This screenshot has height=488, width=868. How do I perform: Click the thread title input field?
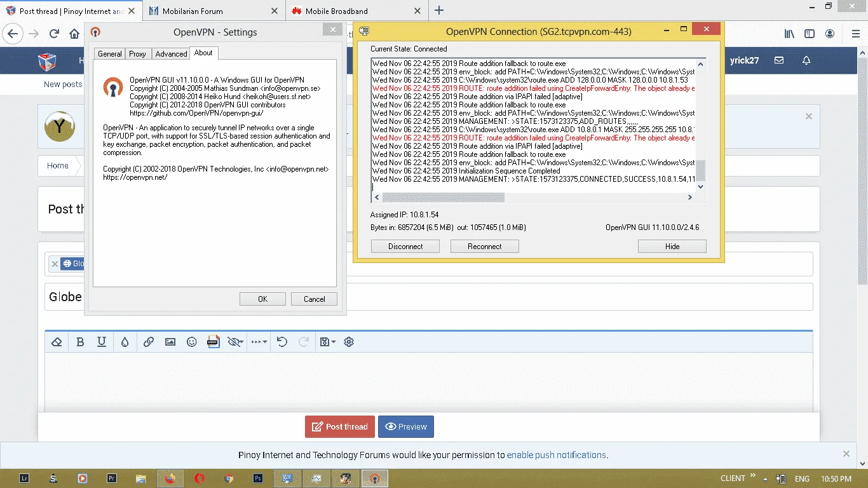(x=429, y=297)
